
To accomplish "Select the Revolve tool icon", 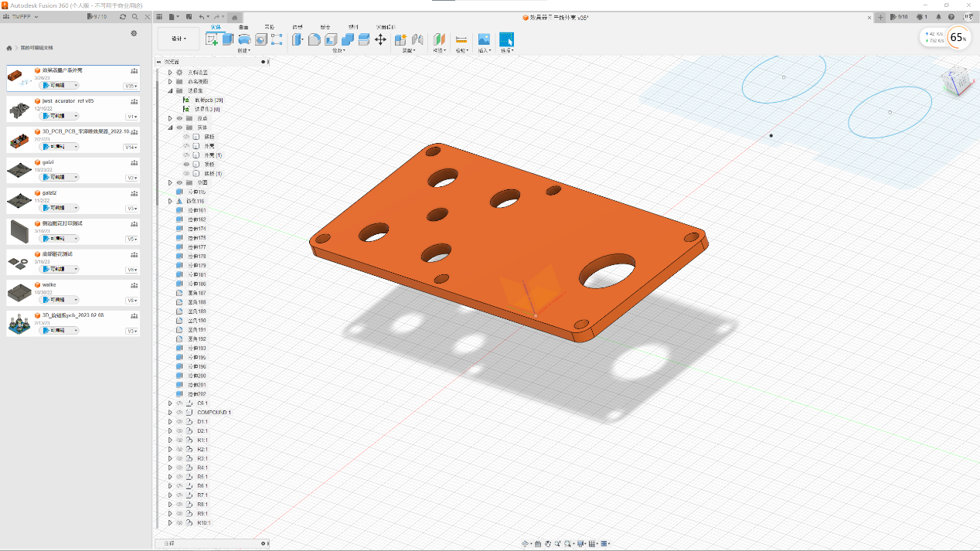I will click(x=244, y=39).
